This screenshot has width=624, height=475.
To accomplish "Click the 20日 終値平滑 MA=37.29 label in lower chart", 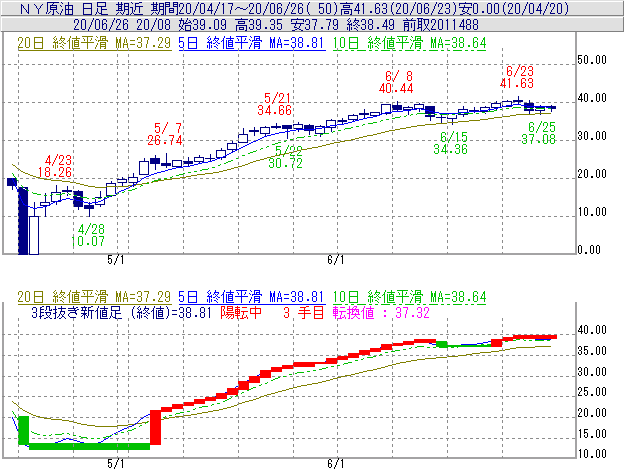I will [94, 297].
